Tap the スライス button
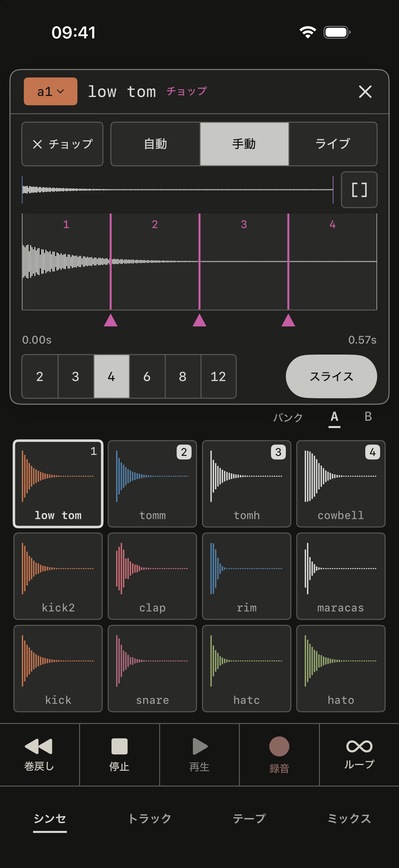 (331, 376)
